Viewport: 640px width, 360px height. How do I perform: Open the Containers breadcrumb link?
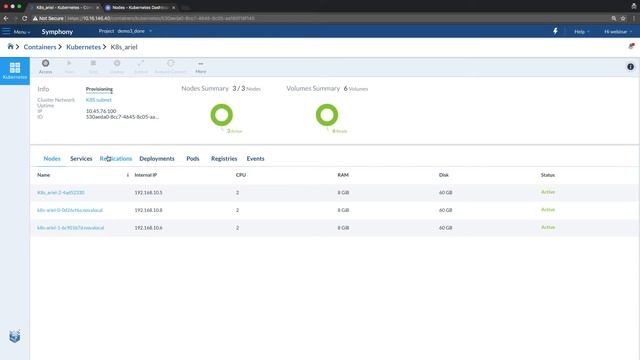[40, 47]
